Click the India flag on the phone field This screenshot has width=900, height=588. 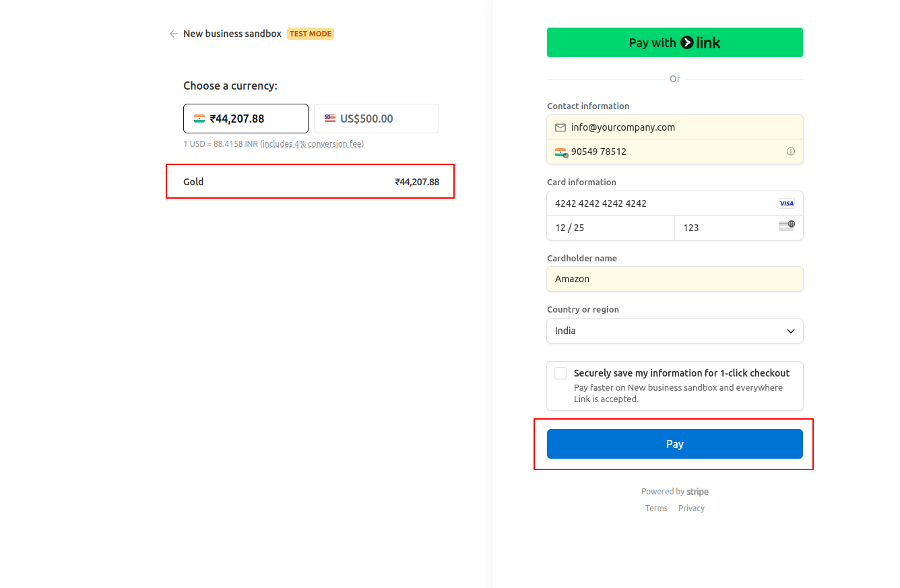tap(560, 152)
